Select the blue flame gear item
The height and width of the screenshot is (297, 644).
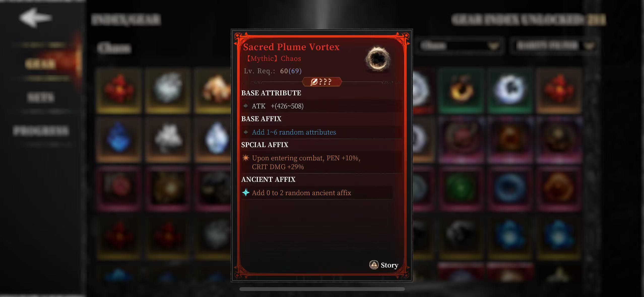pyautogui.click(x=119, y=139)
